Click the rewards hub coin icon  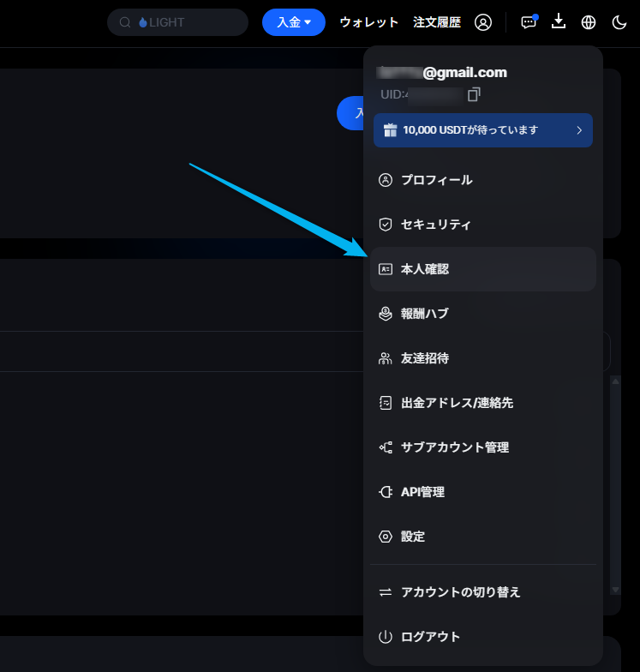coord(386,314)
